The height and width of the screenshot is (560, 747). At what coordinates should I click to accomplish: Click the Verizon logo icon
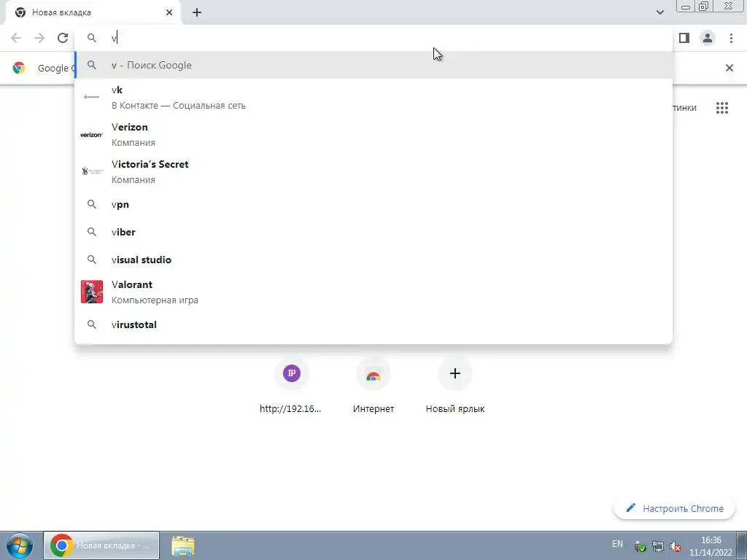click(91, 135)
